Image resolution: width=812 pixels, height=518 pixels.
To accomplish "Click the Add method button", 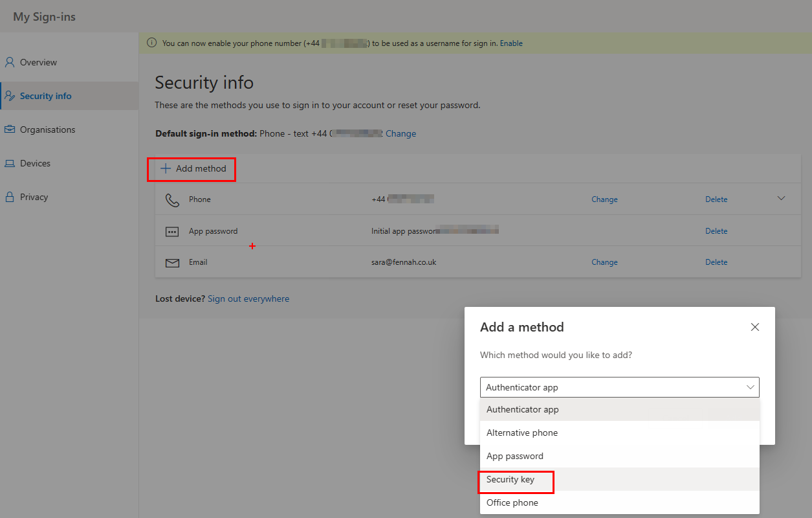I will pos(193,168).
